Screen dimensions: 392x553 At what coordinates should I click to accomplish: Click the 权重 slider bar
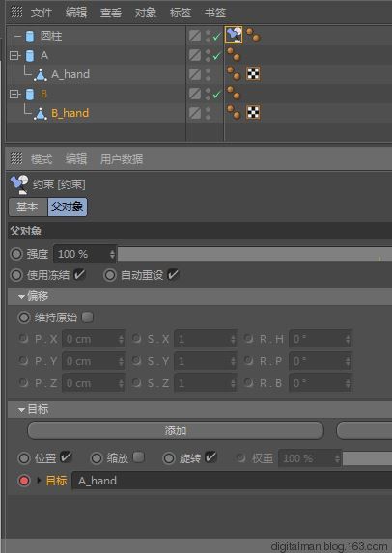point(367,458)
